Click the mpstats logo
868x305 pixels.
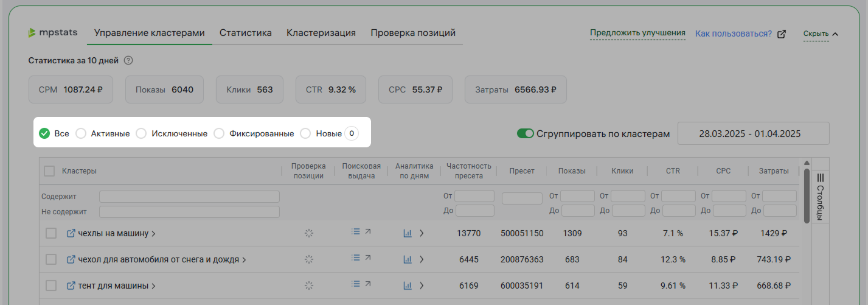click(x=53, y=33)
